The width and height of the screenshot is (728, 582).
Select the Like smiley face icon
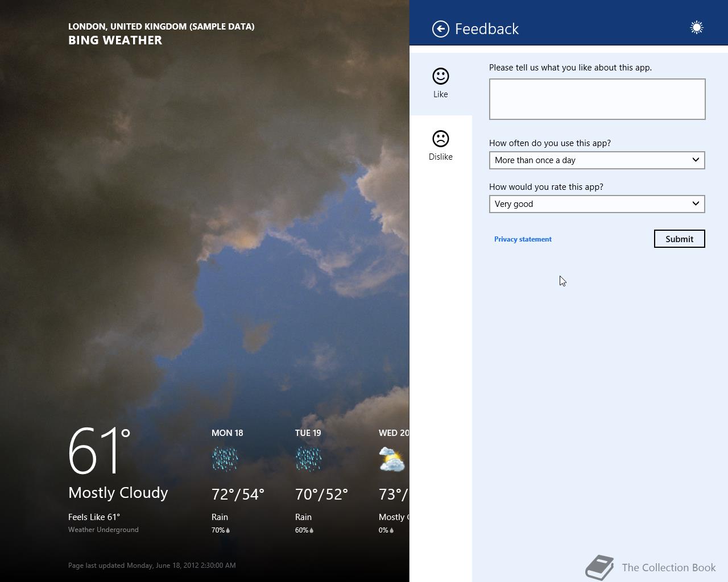pos(441,76)
